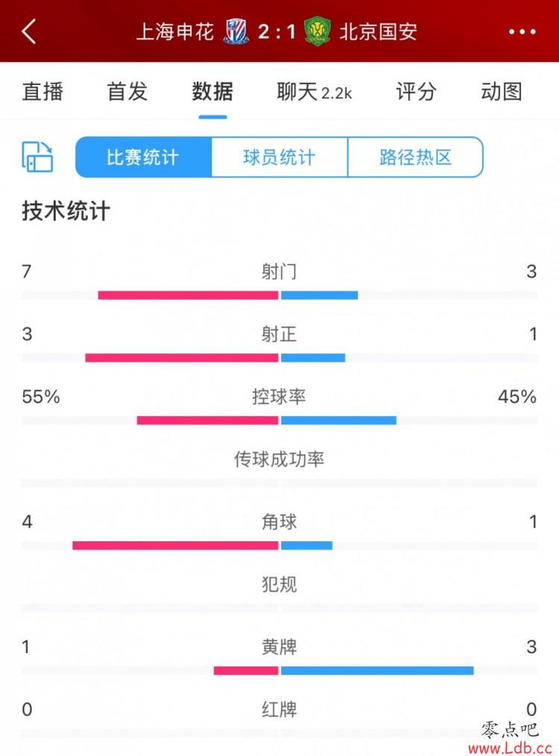
Task: Show the 路径热区 segment
Action: 415,157
